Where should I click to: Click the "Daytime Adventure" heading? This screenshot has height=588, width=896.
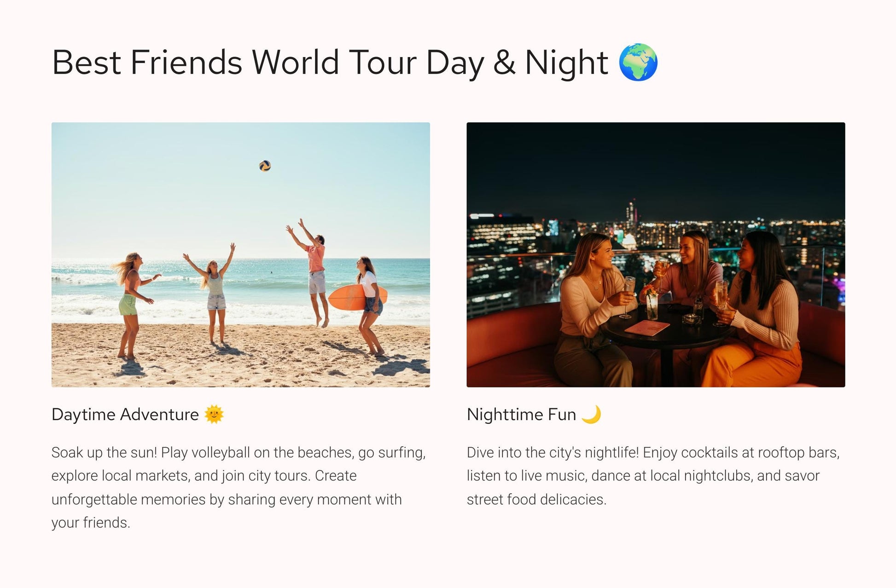pos(125,415)
